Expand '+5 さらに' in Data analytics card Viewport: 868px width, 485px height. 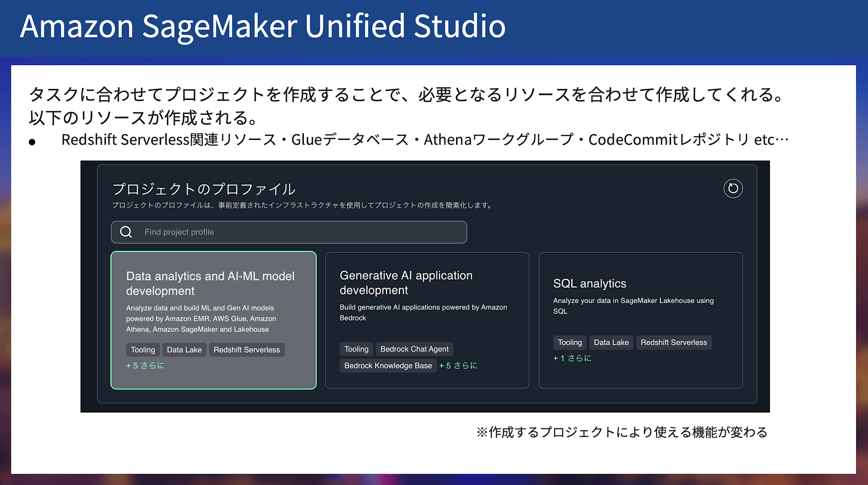click(145, 366)
